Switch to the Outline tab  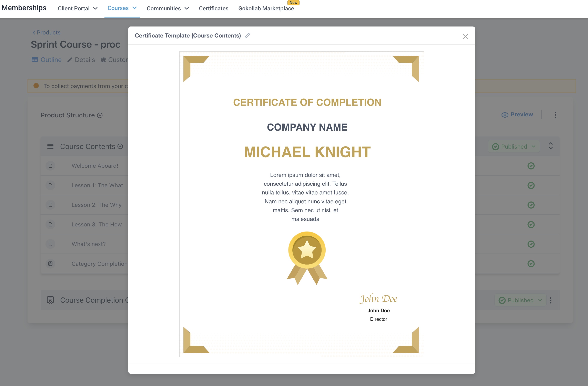(x=47, y=60)
